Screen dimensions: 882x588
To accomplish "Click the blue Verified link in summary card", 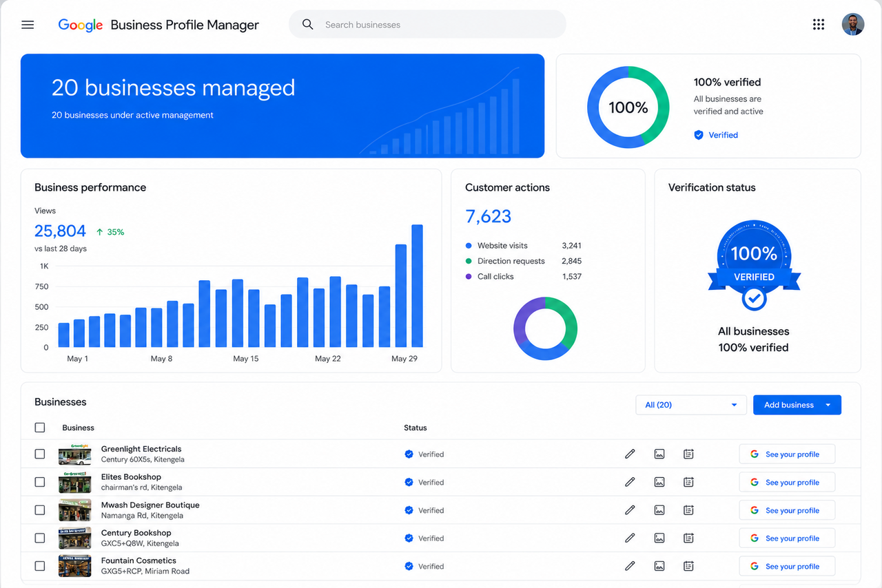I will (x=724, y=135).
